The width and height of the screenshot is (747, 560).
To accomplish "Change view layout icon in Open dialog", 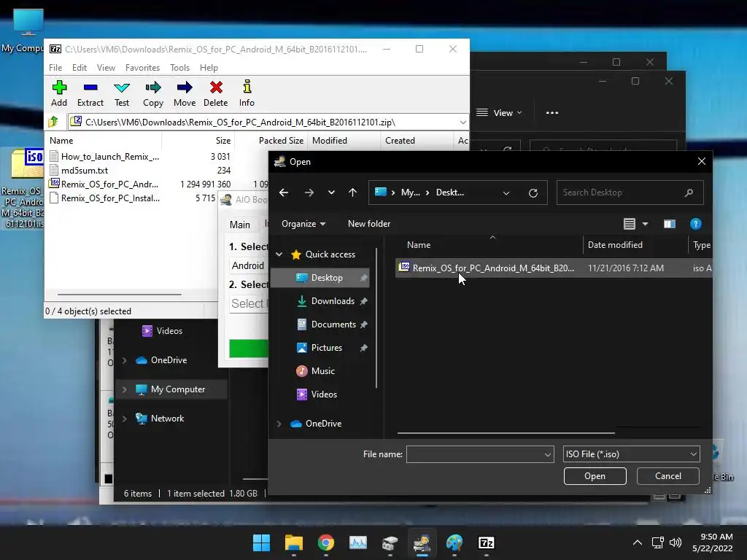I will pyautogui.click(x=630, y=224).
